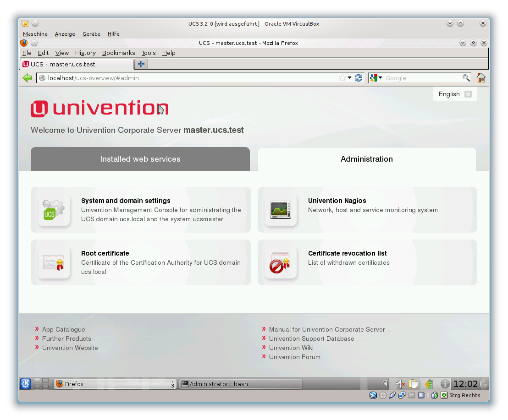Screen dimensions: 508x420
Task: Switch to Installed web services tab
Action: click(x=140, y=159)
